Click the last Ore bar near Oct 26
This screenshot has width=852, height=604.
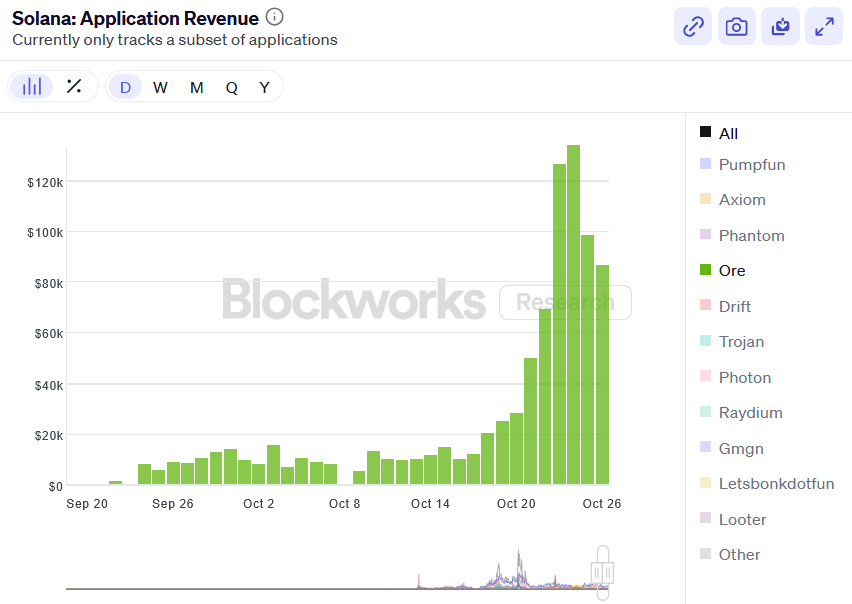(x=602, y=374)
